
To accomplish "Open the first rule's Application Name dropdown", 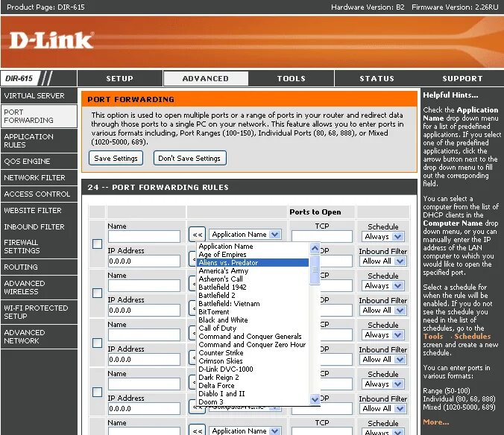I will 245,235.
